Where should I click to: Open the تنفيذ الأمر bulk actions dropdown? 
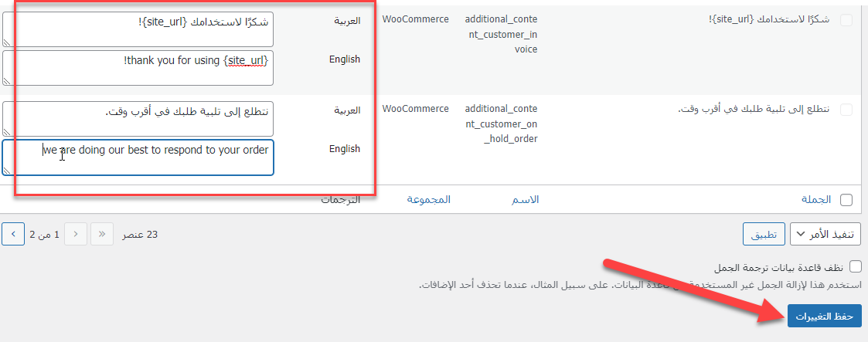click(x=825, y=235)
